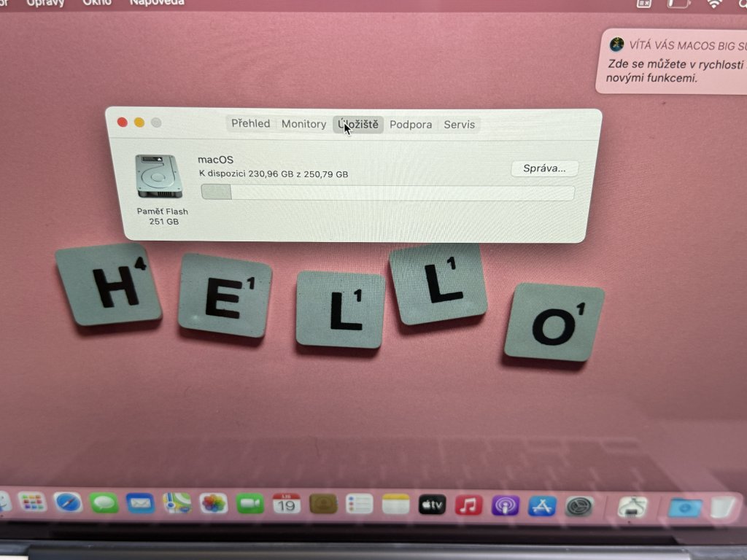This screenshot has width=747, height=560.
Task: Open Launchpad from the Dock
Action: coord(32,502)
